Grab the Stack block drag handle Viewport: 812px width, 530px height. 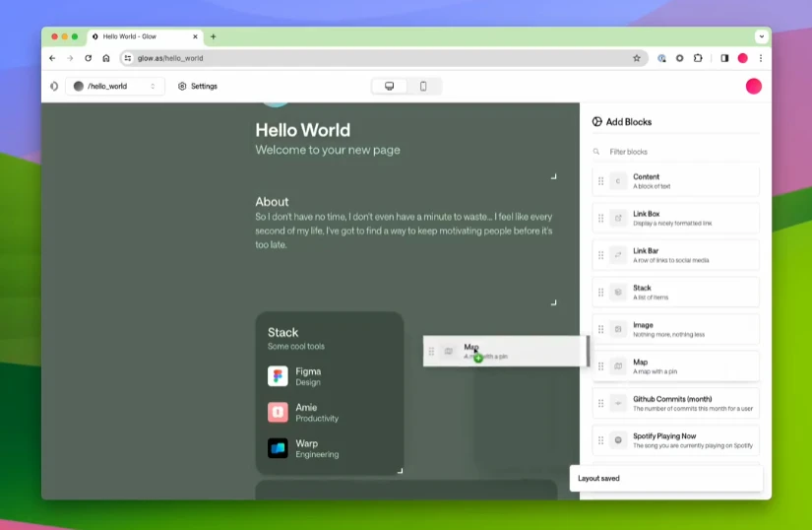(600, 293)
